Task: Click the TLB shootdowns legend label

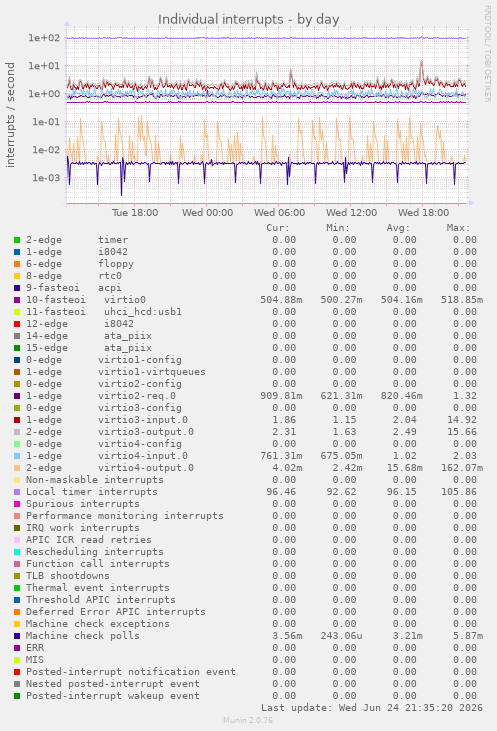Action: pos(68,576)
